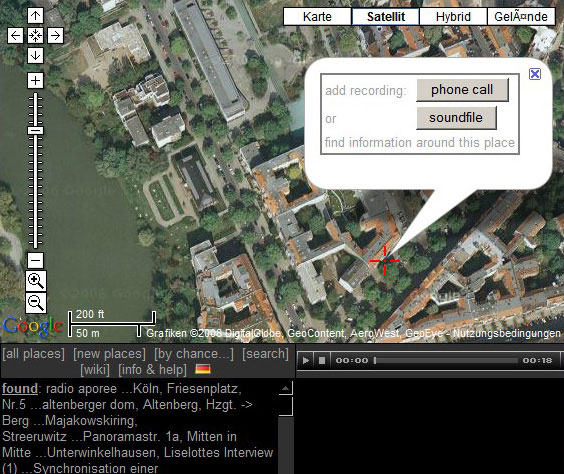Image resolution: width=564 pixels, height=474 pixels.
Task: Pan the map right with arrow
Action: (x=55, y=36)
